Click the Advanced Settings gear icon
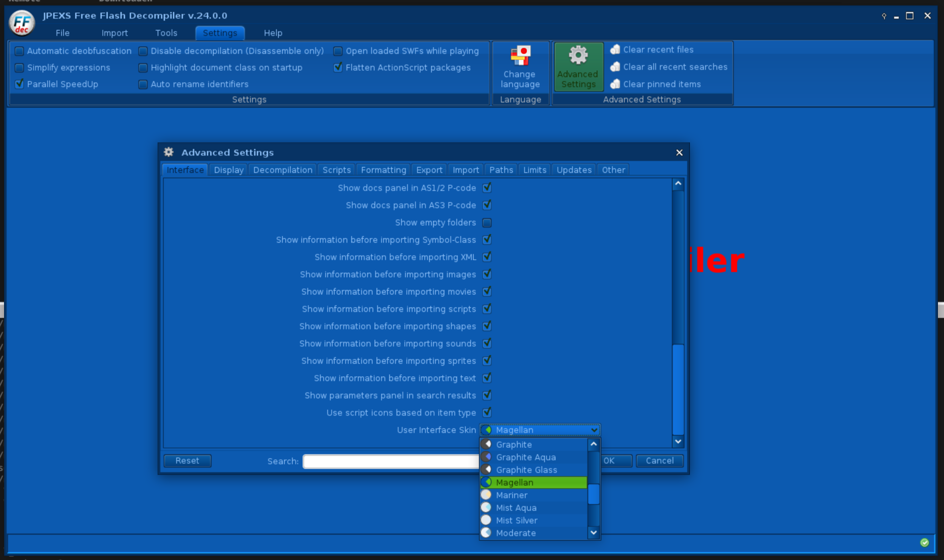The width and height of the screenshot is (944, 560). point(578,55)
